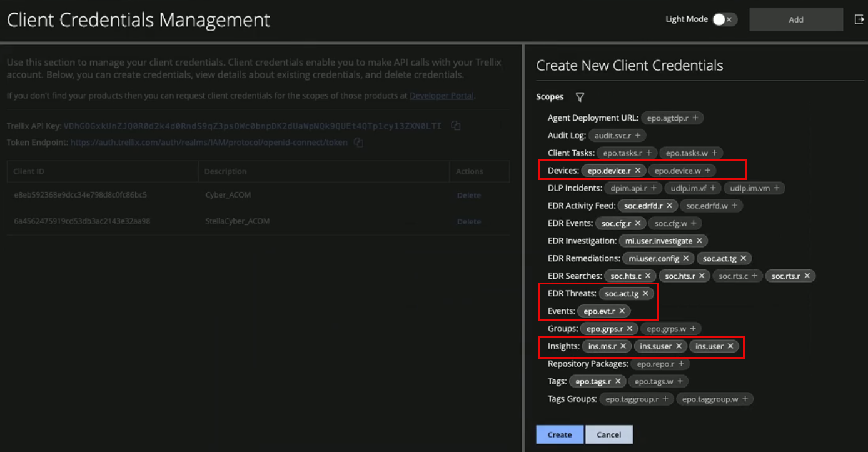Deselect the ins.suser Insights scope
Viewport: 868px width, 452px height.
(679, 346)
